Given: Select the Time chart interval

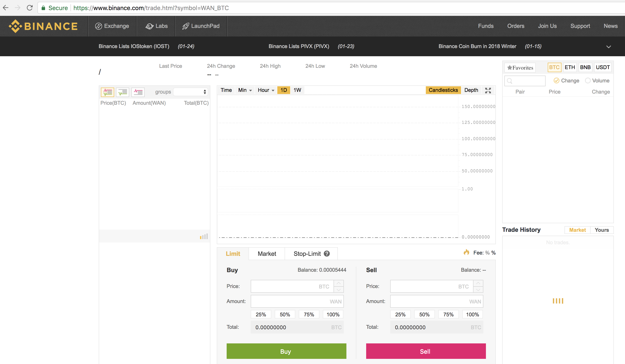Looking at the screenshot, I should click(226, 90).
